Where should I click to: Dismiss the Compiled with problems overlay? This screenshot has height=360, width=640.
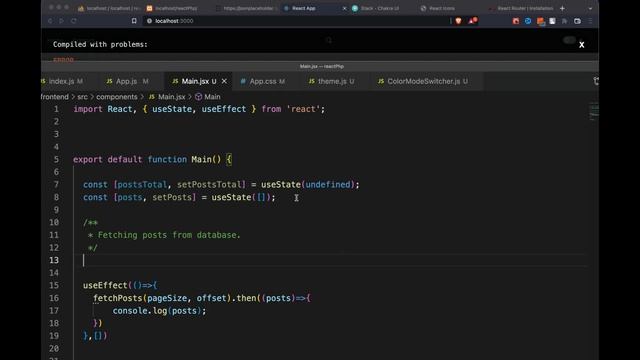point(582,44)
